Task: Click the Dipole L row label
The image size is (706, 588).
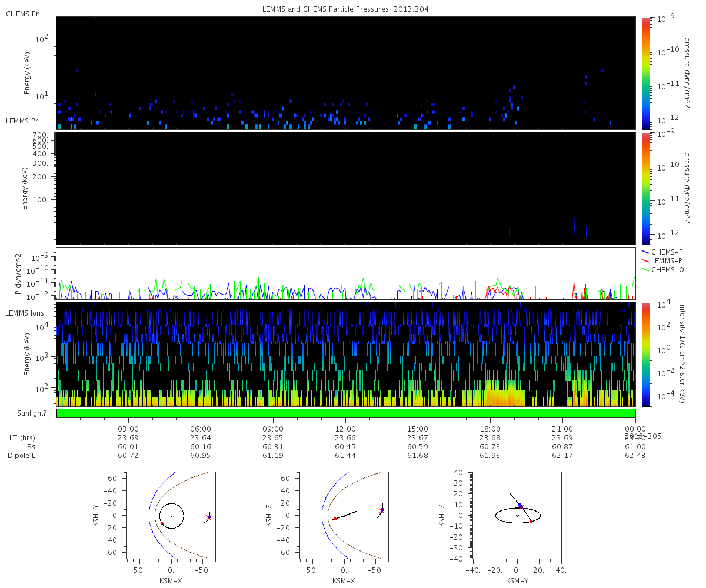Action: 23,456
